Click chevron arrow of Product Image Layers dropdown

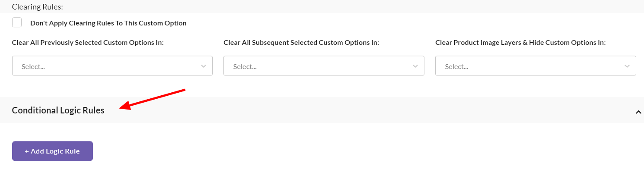click(x=627, y=66)
